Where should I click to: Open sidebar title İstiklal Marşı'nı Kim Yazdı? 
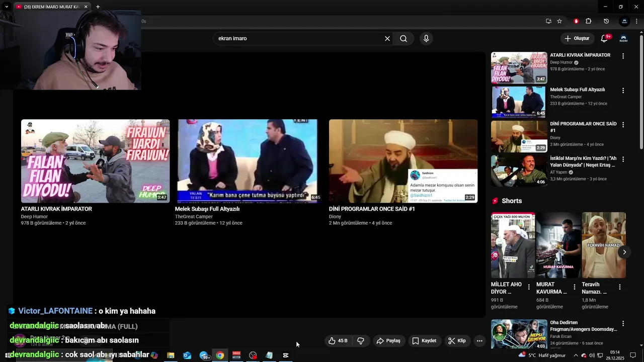coord(583,161)
